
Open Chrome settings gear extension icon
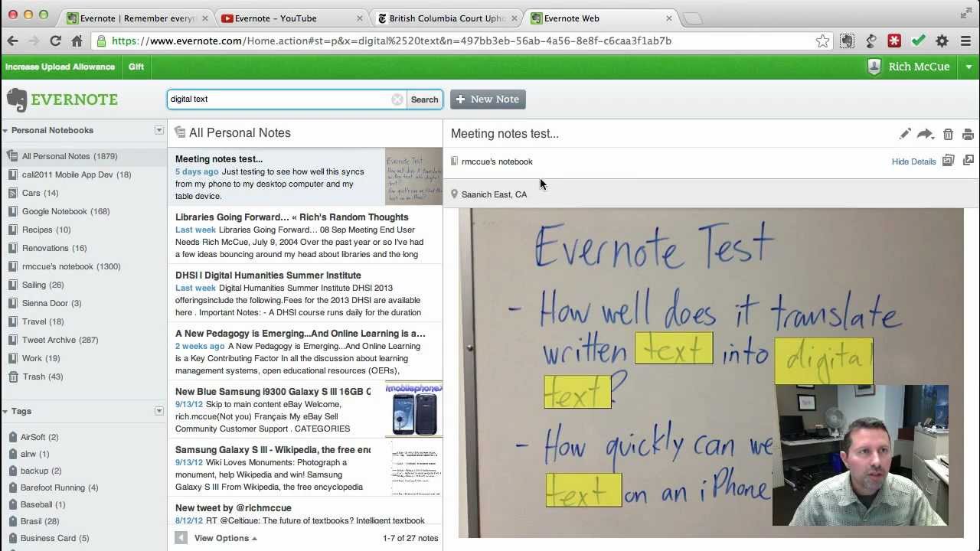pos(942,41)
